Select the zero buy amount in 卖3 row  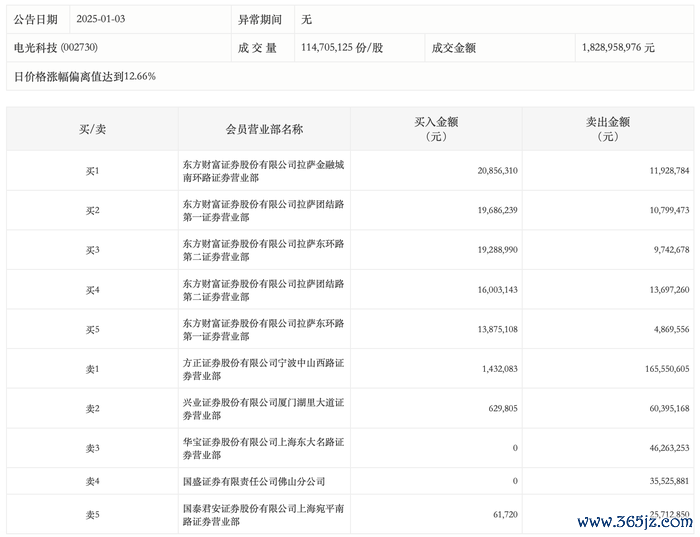point(515,448)
